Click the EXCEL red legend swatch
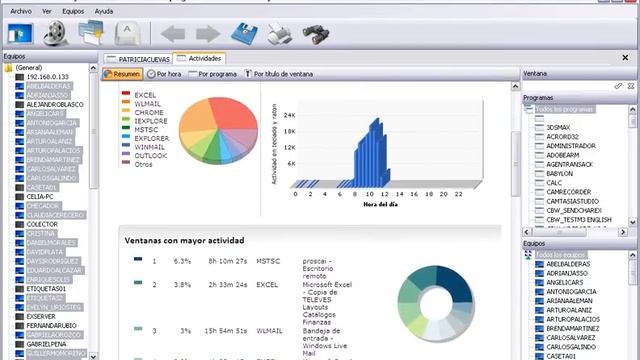 tap(126, 93)
